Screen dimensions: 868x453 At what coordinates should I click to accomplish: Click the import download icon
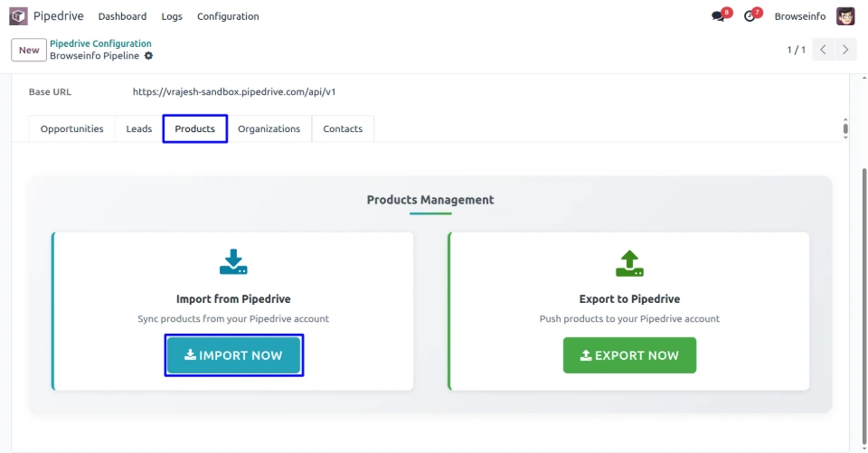tap(233, 262)
